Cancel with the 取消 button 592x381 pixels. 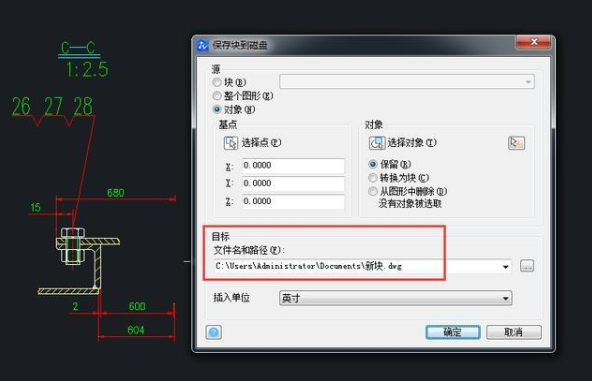513,332
